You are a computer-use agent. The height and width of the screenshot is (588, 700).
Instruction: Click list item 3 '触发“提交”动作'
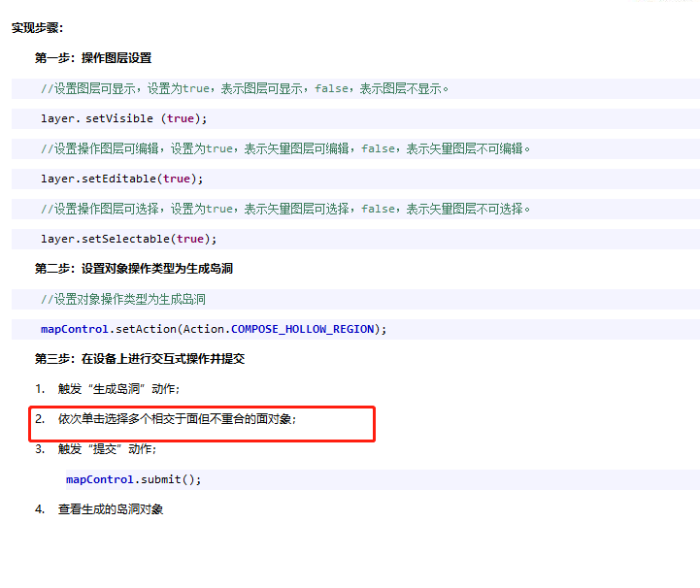[96, 449]
